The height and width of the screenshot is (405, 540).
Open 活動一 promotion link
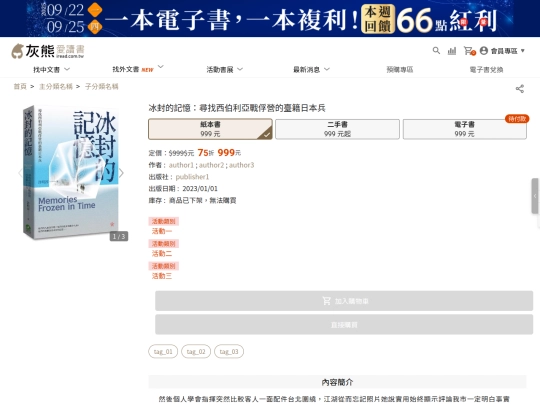[162, 231]
